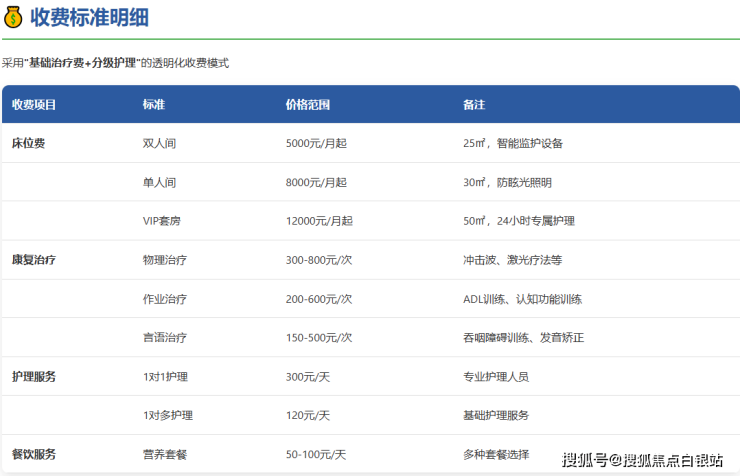
Task: Click the money bag icon beside the title
Action: 14,17
